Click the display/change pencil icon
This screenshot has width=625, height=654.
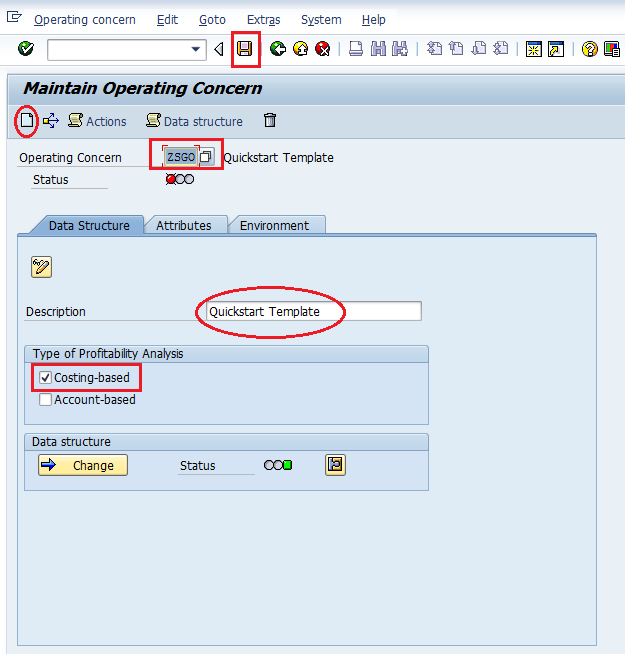(x=41, y=267)
